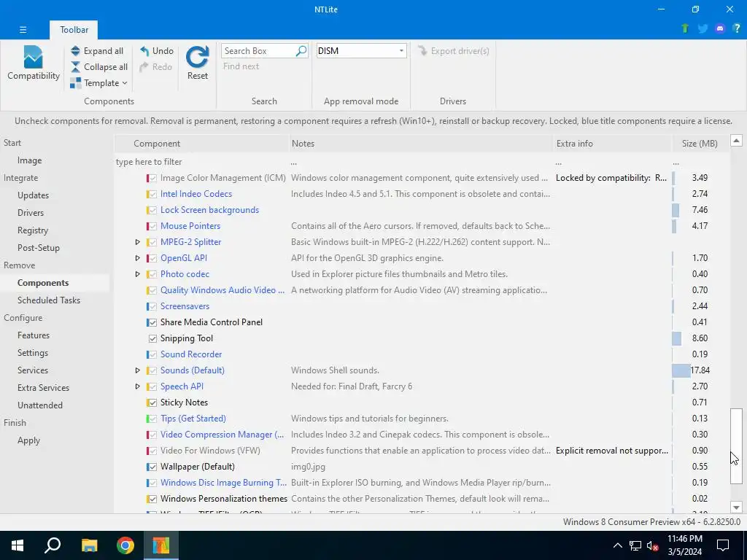747x560 pixels.
Task: Undo the last change
Action: click(157, 51)
